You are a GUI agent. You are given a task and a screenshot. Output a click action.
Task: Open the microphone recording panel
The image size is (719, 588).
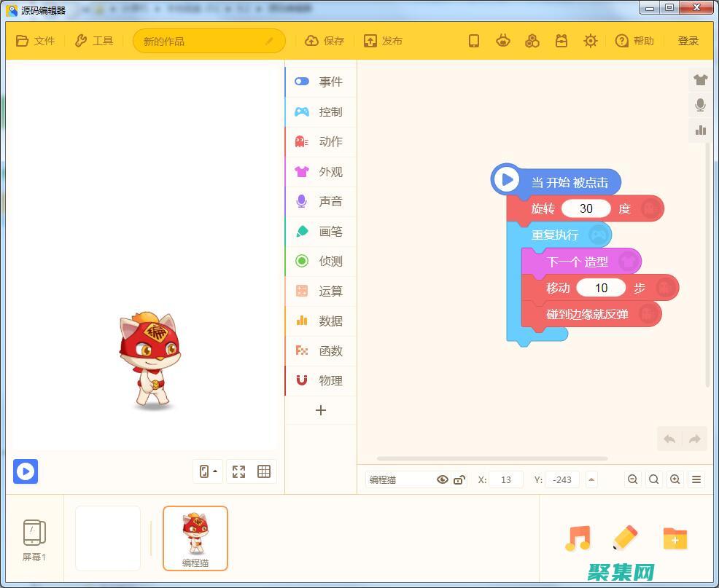pyautogui.click(x=700, y=105)
